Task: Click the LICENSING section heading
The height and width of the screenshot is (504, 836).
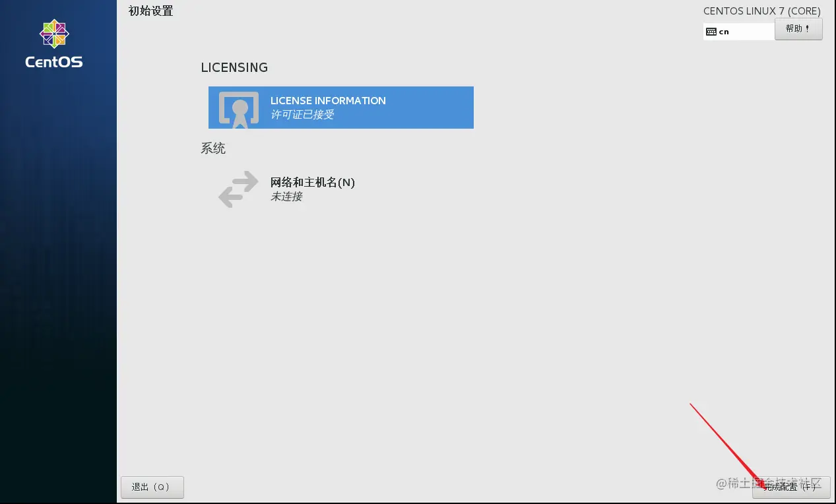Action: click(x=234, y=67)
